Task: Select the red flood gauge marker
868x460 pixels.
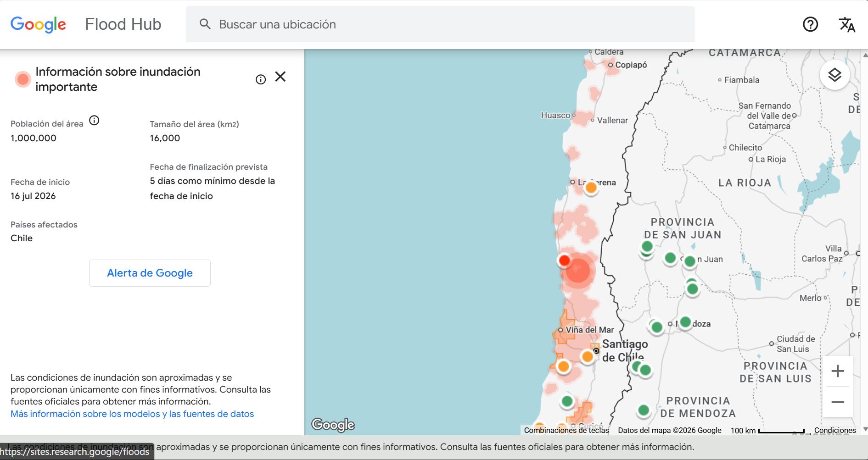Action: (x=564, y=261)
